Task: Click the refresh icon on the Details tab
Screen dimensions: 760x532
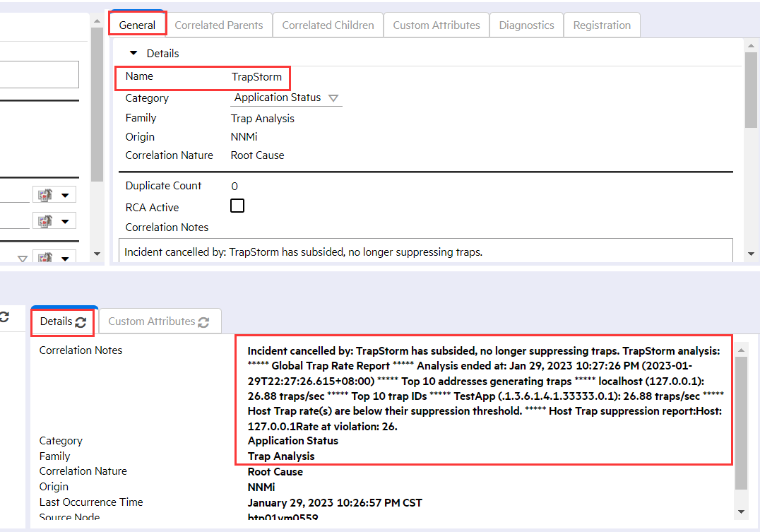Action: click(81, 322)
